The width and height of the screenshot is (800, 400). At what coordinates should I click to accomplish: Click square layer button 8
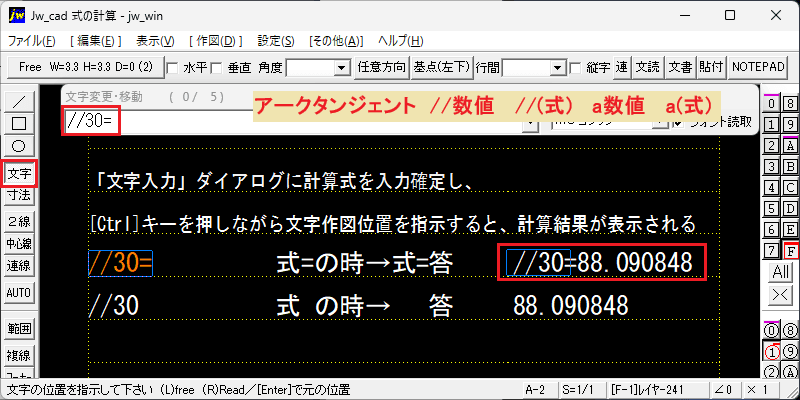(790, 103)
